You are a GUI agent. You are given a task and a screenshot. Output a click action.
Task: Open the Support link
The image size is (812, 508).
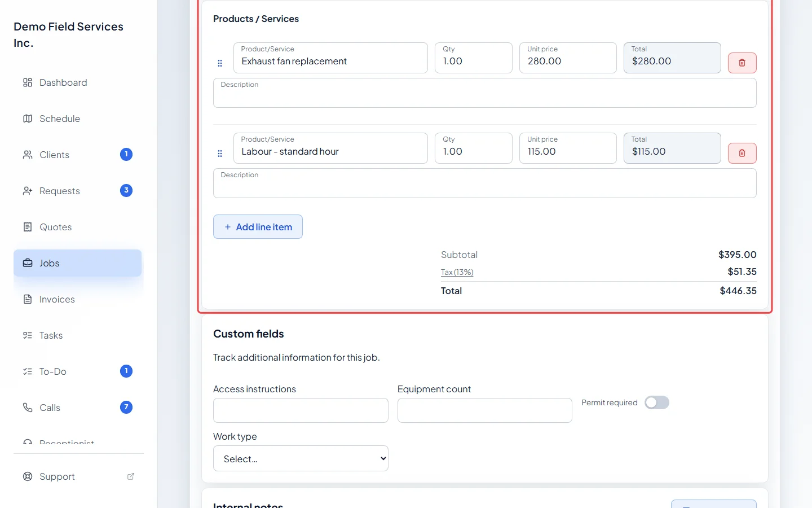tap(78, 476)
